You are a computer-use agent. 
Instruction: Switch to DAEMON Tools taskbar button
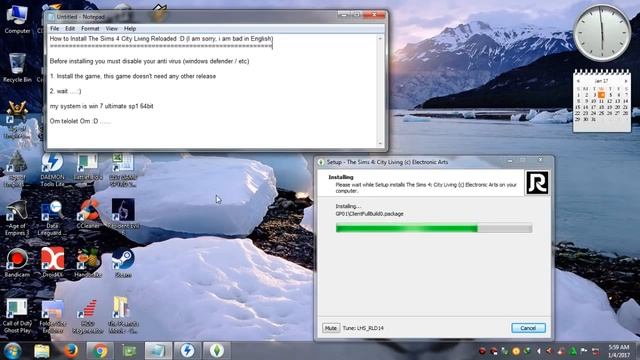point(187,351)
